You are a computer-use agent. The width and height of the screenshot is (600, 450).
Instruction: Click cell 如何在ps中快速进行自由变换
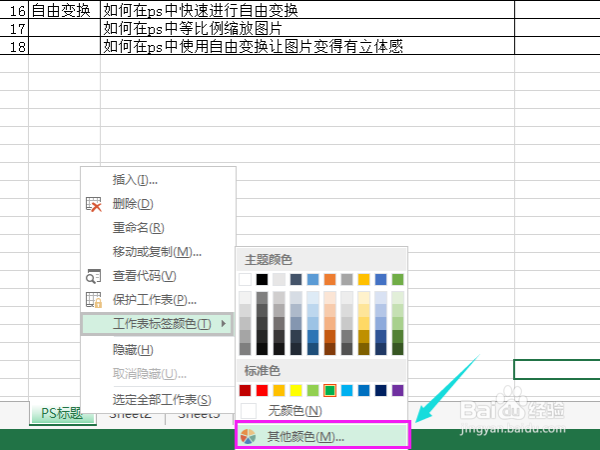(x=307, y=10)
